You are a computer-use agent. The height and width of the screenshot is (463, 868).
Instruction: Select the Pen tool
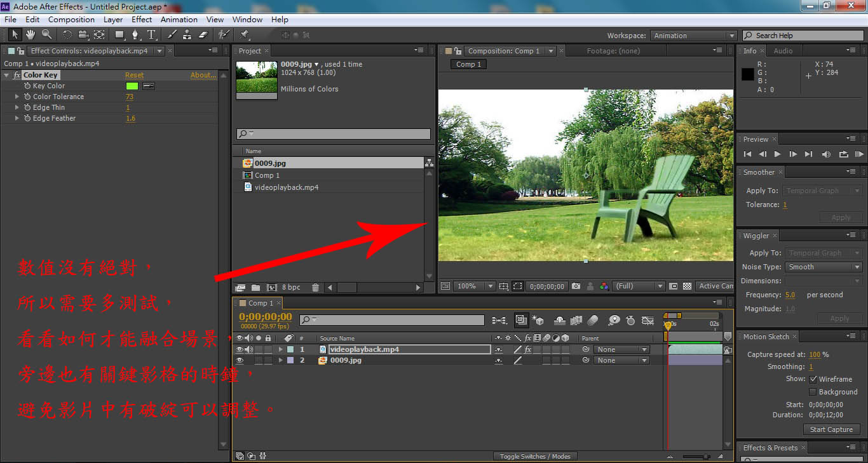pyautogui.click(x=135, y=34)
